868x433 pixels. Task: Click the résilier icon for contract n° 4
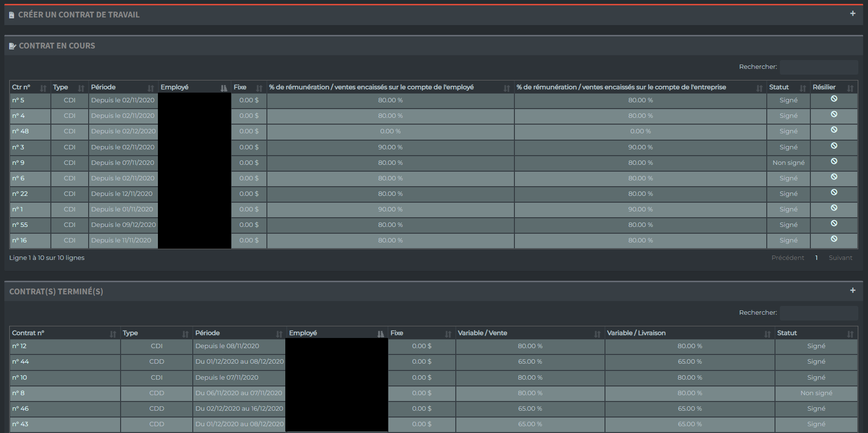[x=834, y=114]
